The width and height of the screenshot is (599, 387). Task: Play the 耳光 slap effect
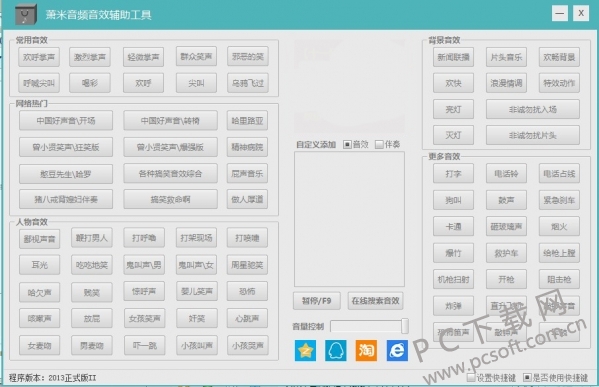39,265
